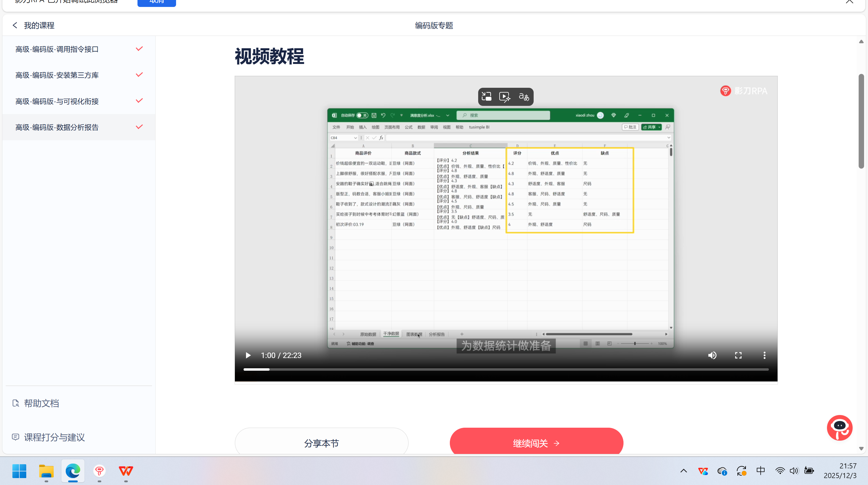Click the AI video play icon overlay

[505, 97]
